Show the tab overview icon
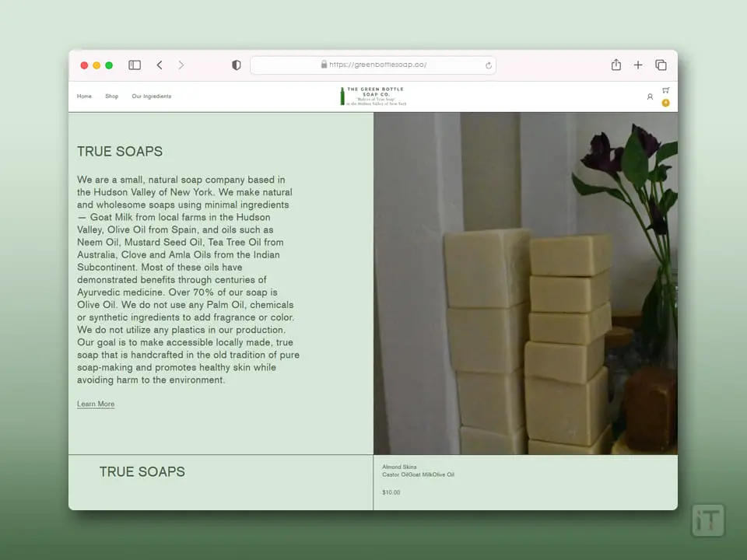This screenshot has width=747, height=560. coord(661,65)
